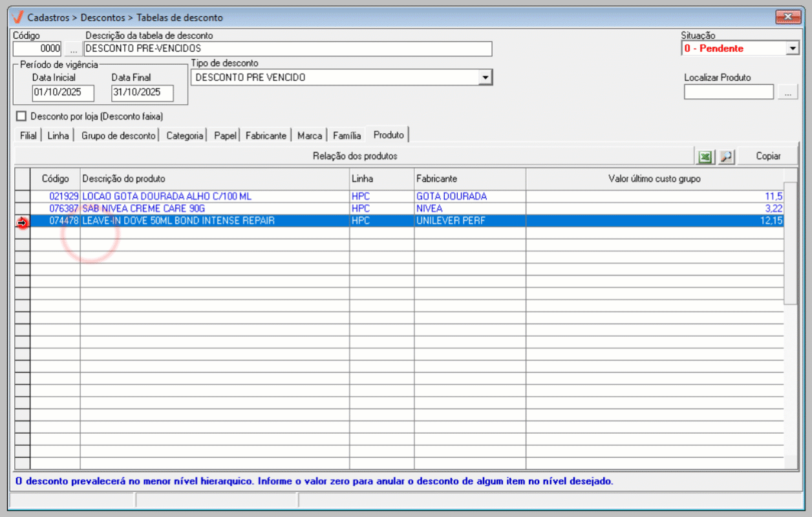The height and width of the screenshot is (517, 812).
Task: Switch to the Filial tab
Action: [28, 136]
